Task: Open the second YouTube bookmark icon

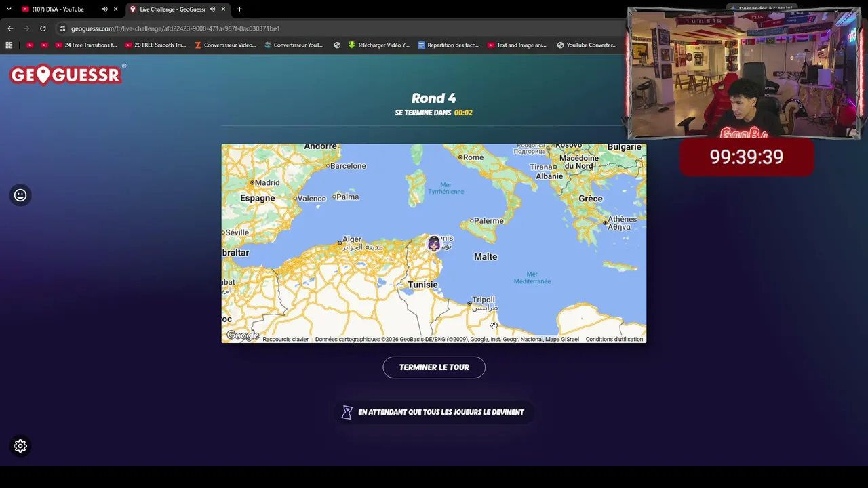Action: click(44, 45)
